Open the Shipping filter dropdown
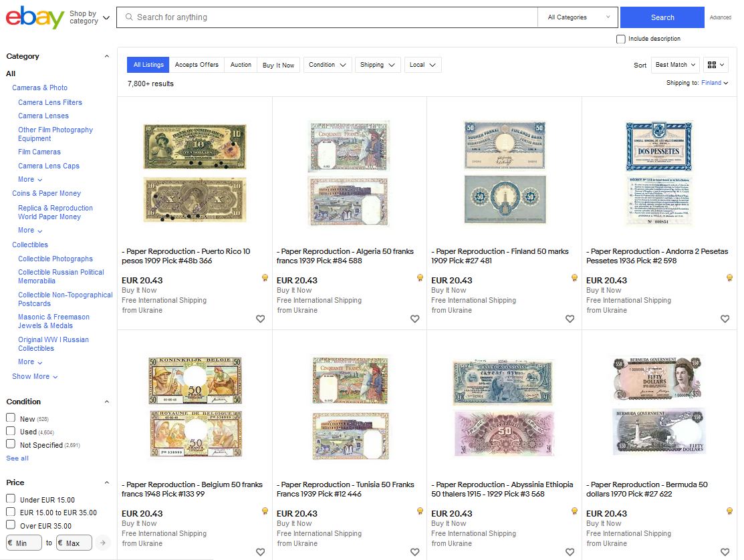 [x=378, y=65]
